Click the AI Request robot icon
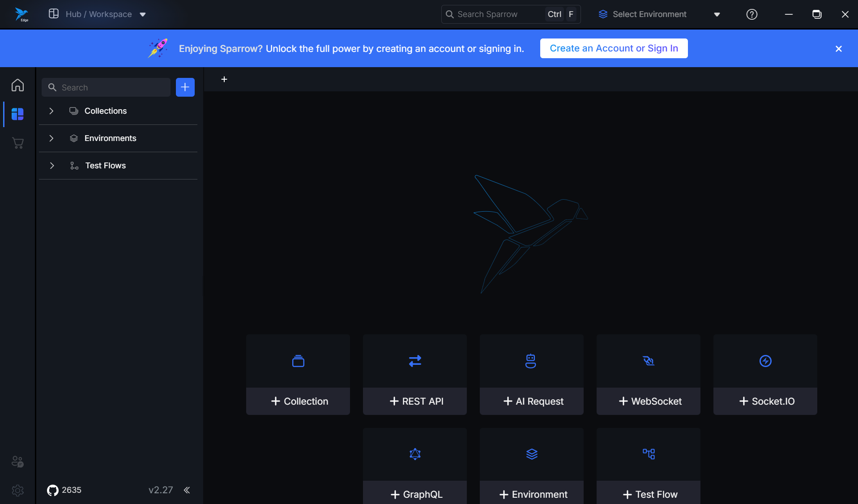Viewport: 858px width, 504px height. (531, 361)
